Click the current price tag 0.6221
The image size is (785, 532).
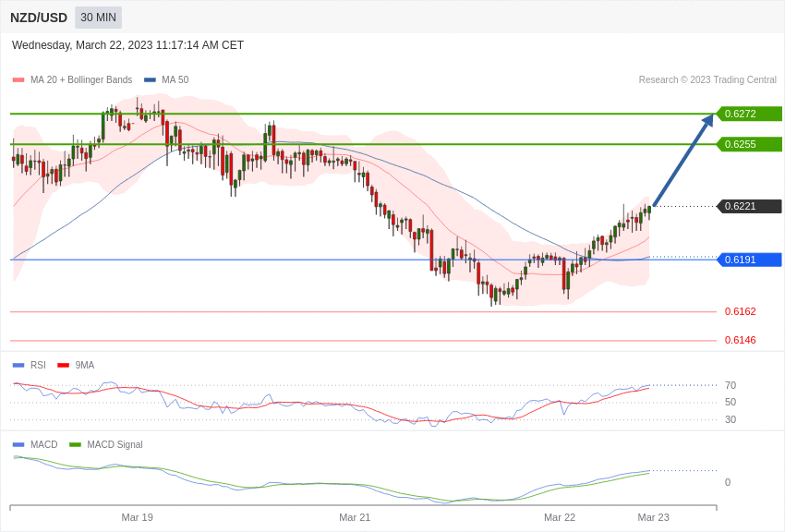(750, 206)
